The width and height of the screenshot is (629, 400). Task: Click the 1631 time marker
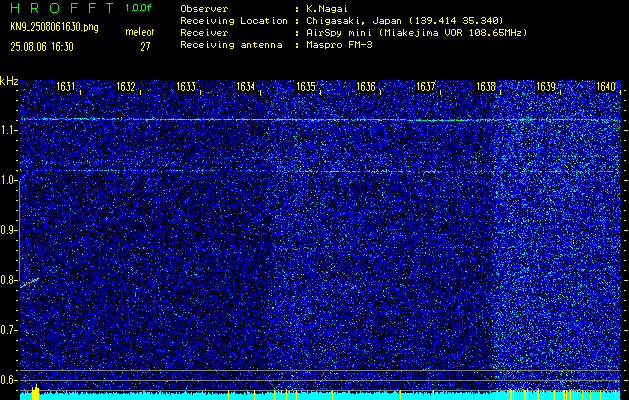[x=66, y=87]
